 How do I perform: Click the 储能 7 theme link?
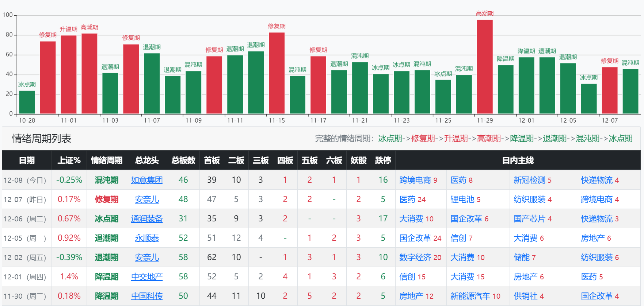coord(525,257)
